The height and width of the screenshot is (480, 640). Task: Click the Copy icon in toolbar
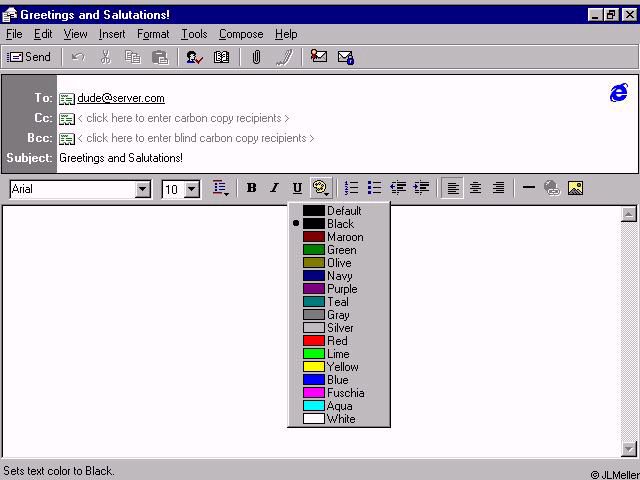(x=133, y=57)
